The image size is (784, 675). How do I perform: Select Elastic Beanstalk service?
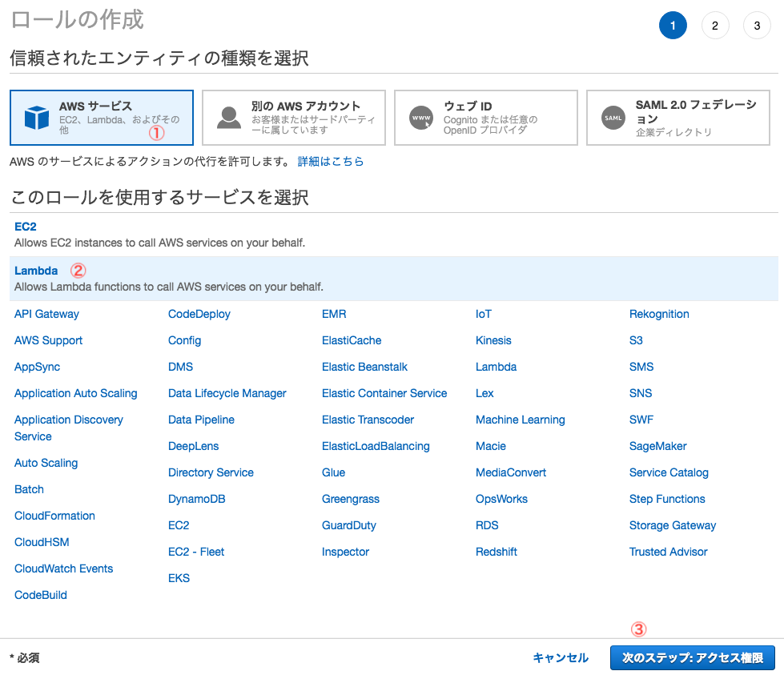point(364,367)
